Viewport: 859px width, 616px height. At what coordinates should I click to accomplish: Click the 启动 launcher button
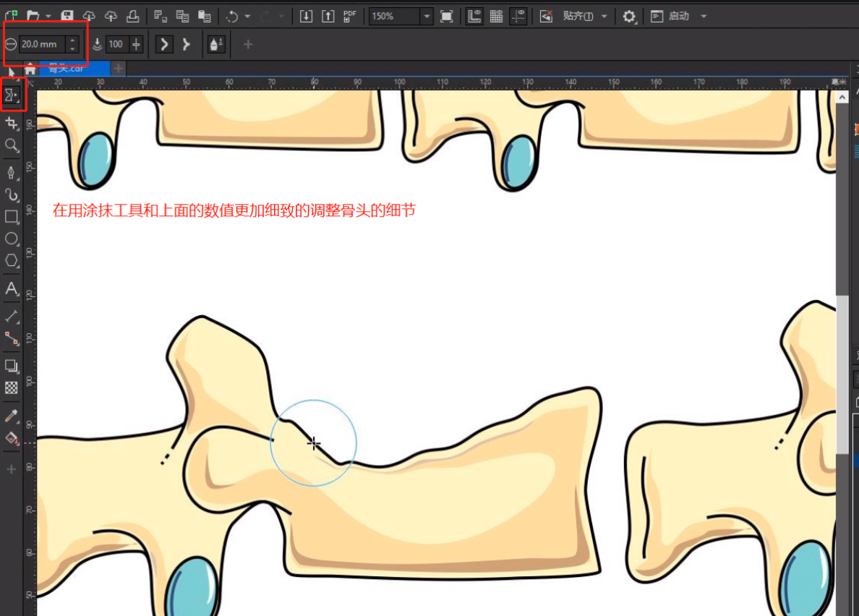(670, 16)
